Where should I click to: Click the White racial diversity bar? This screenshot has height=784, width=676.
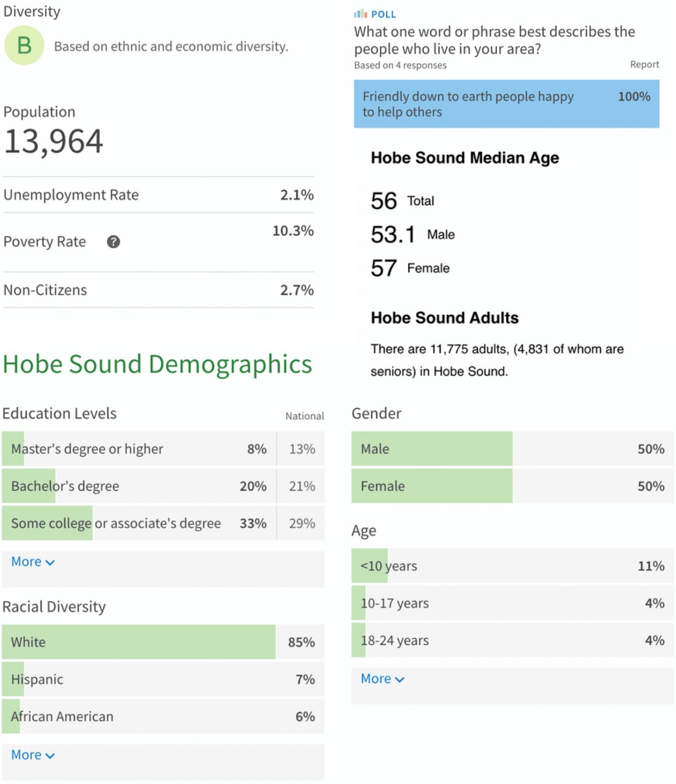(138, 642)
